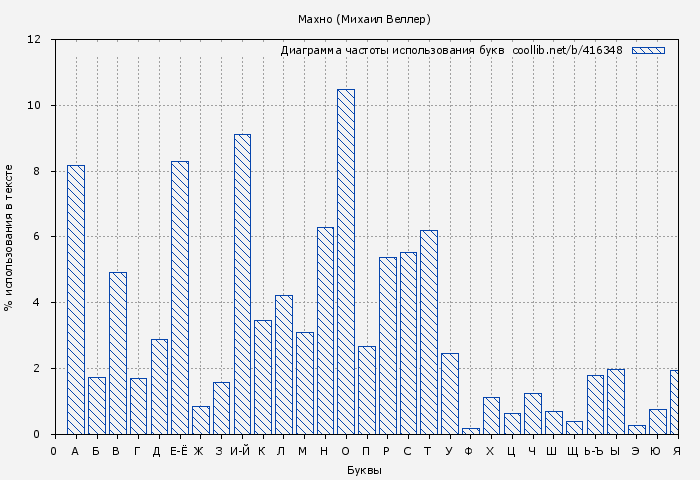Click the y-axis tick label 12
The width and height of the screenshot is (700, 480).
34,40
